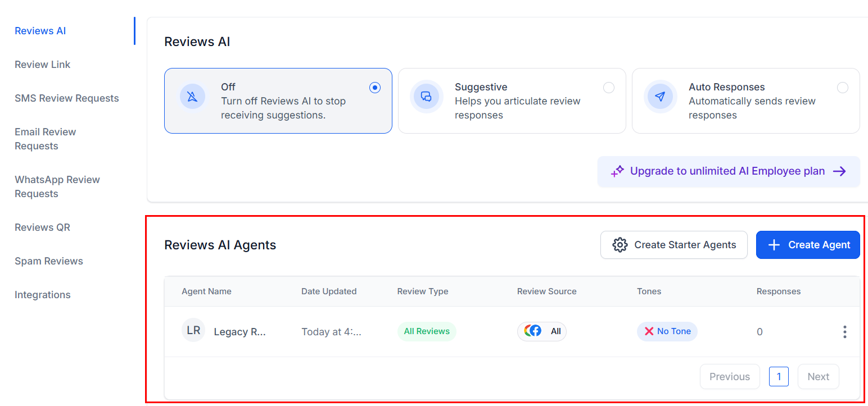
Task: Click the crossed-out AI icon in the Off card
Action: [x=192, y=96]
